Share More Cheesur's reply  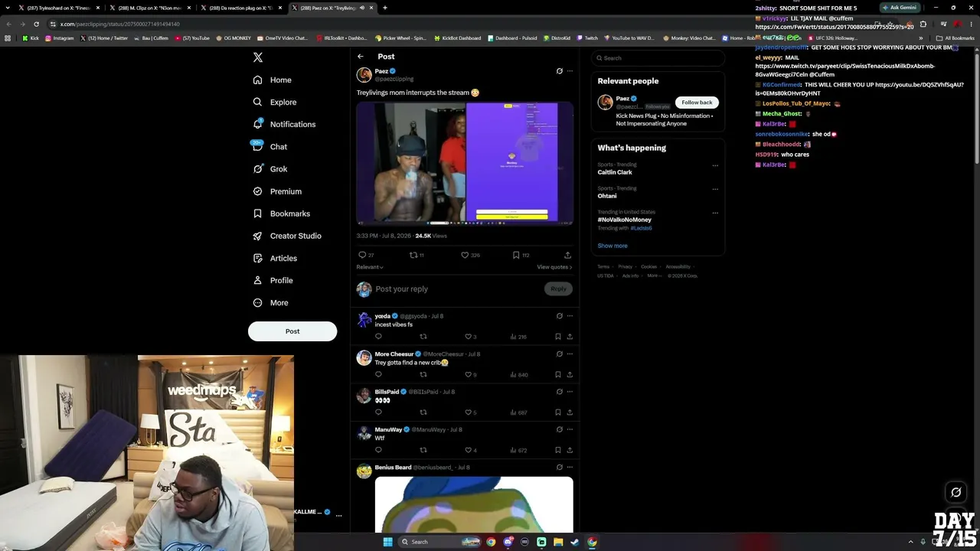pos(570,374)
